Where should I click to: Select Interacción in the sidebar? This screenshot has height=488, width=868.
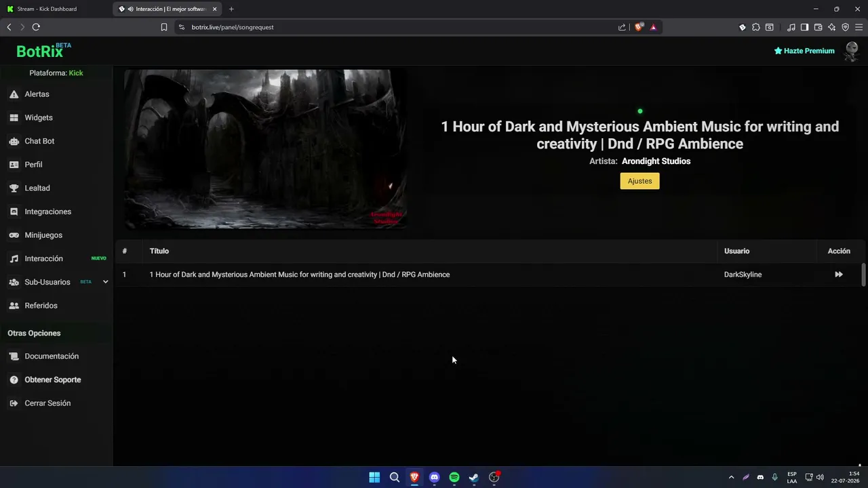pos(43,259)
